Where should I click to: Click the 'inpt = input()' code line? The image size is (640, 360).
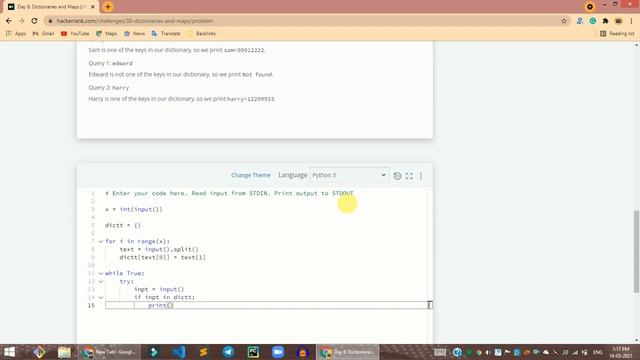(x=159, y=289)
